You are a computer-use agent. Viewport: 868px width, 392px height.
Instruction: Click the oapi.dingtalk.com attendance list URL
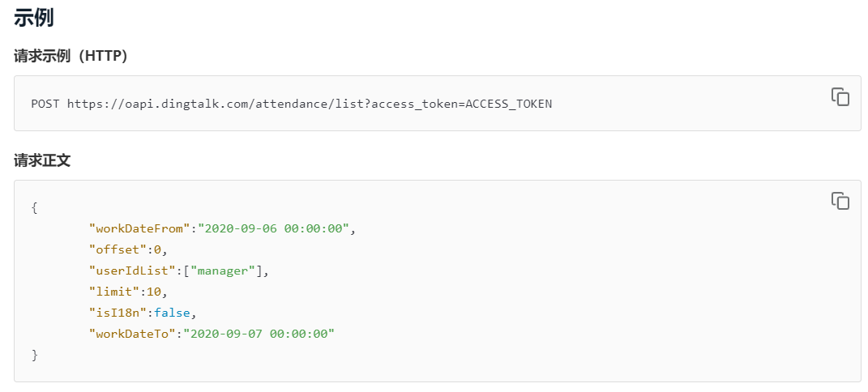[310, 104]
